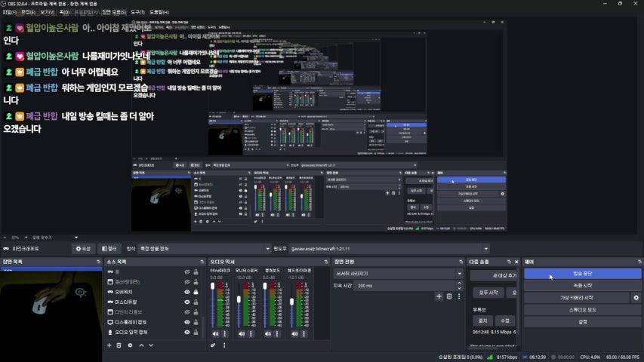Click the add scene transition plus icon

[439, 296]
